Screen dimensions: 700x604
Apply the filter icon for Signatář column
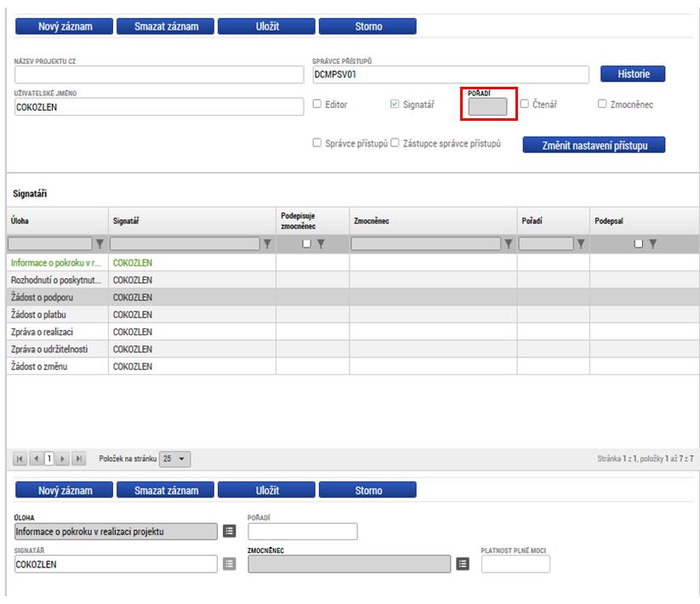(267, 244)
